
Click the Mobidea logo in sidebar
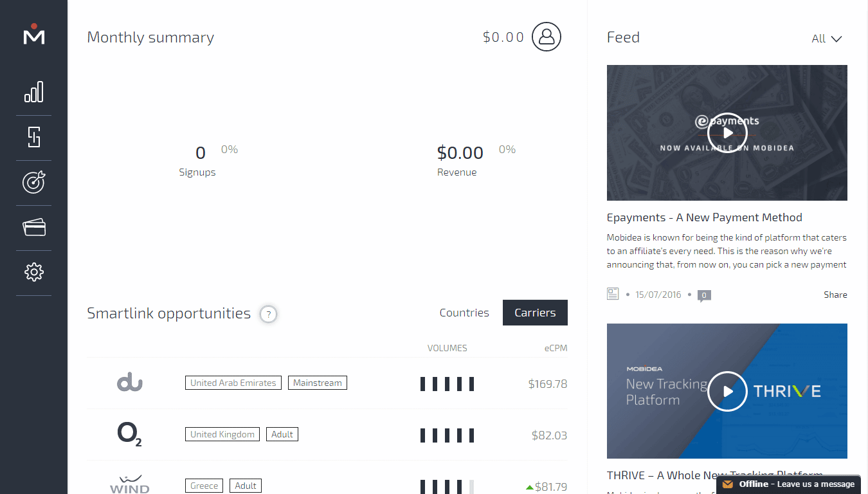34,34
